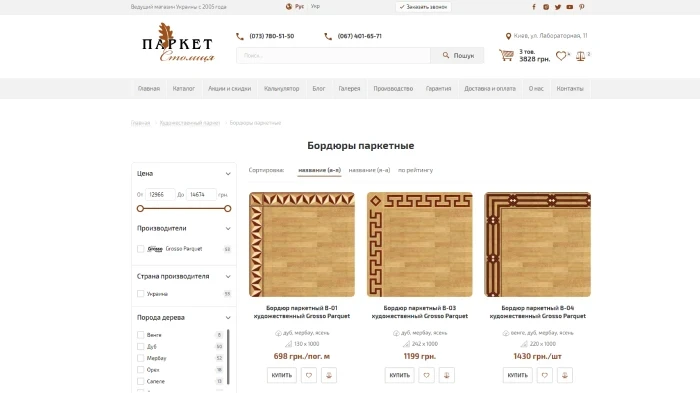This screenshot has height=393, width=700.
Task: Open Бордюр B-04 product image
Action: click(538, 245)
